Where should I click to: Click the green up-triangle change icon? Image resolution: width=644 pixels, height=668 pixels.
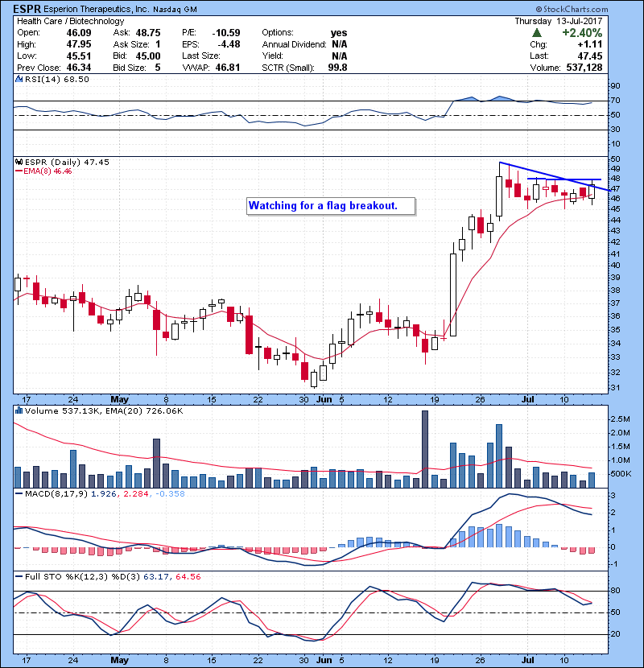pos(537,33)
